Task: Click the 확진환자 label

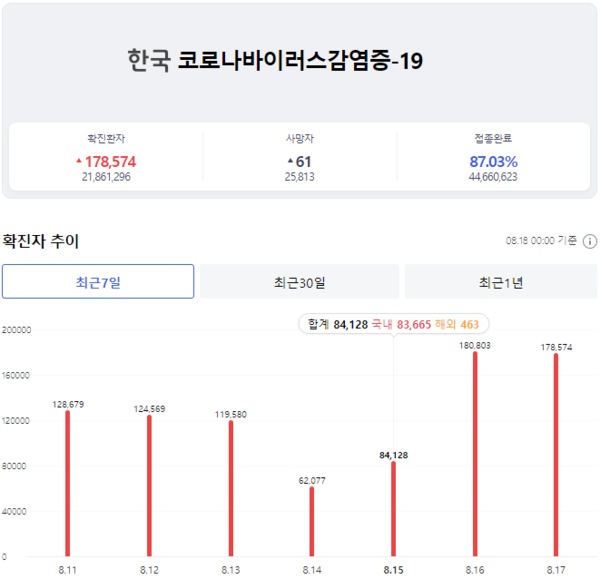Action: tap(106, 139)
